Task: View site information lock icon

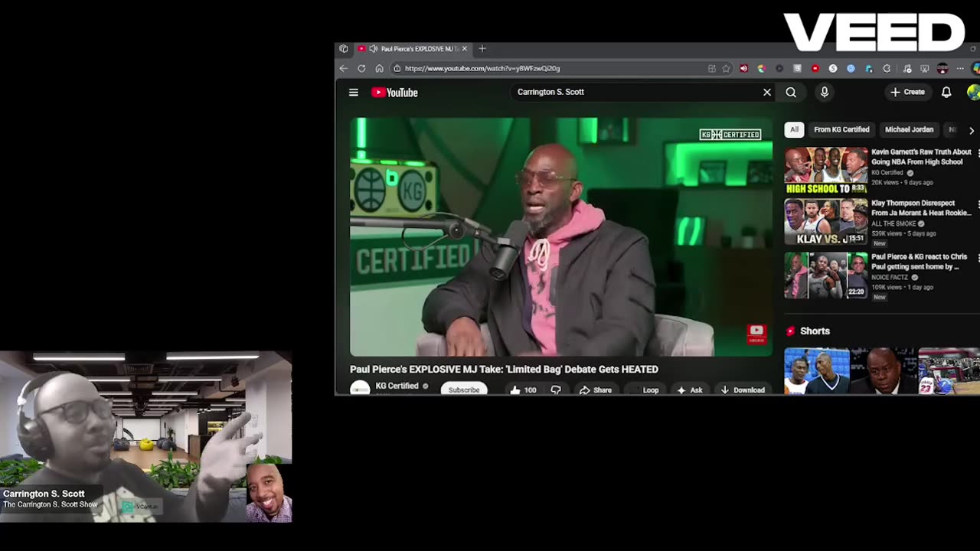Action: coord(397,68)
